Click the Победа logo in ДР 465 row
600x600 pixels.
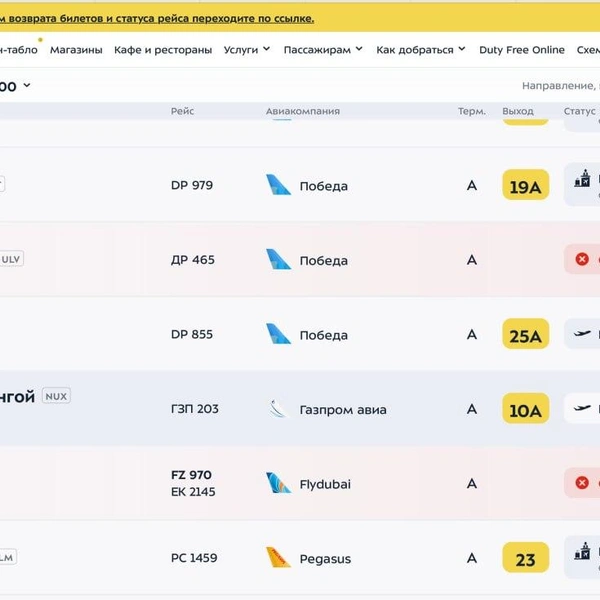[278, 259]
